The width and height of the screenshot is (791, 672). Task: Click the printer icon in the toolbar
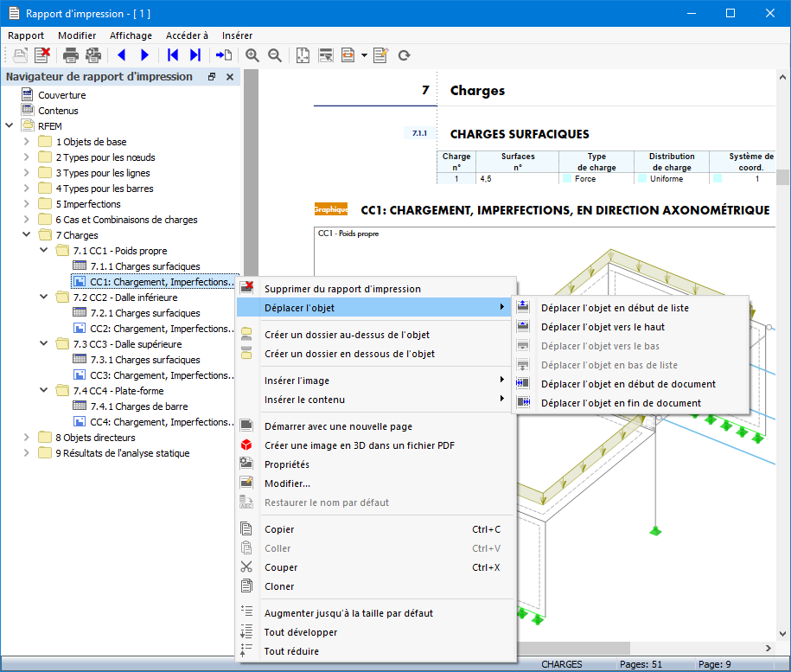(71, 55)
